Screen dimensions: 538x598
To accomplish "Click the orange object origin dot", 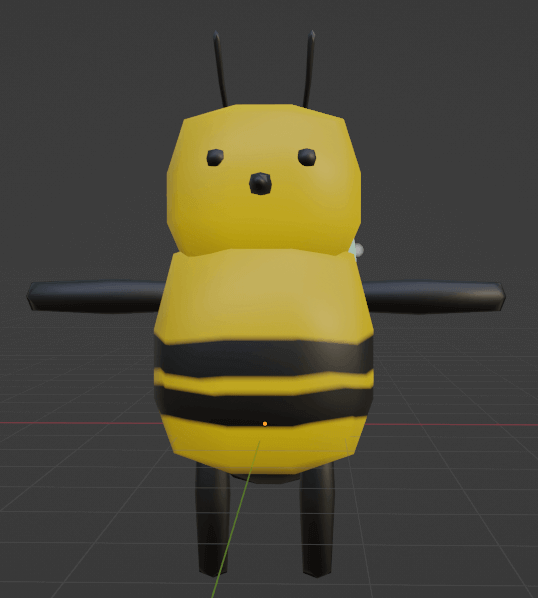I will tap(265, 424).
